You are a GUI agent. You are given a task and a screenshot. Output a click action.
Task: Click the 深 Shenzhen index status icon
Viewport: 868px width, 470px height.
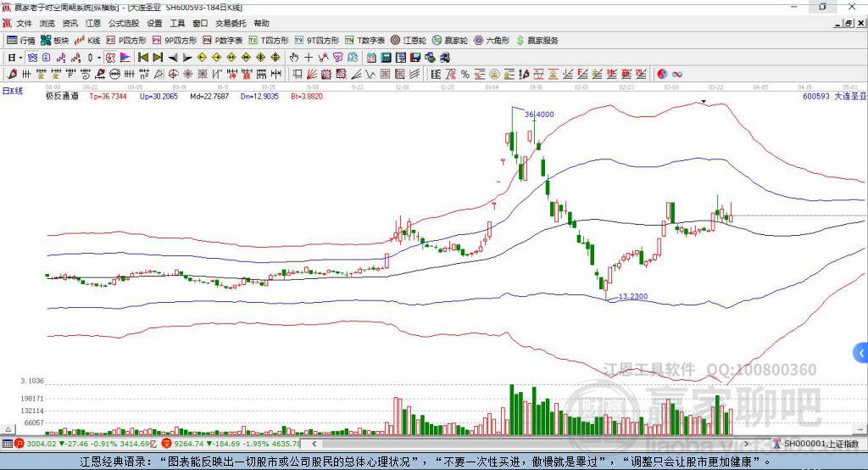point(167,444)
